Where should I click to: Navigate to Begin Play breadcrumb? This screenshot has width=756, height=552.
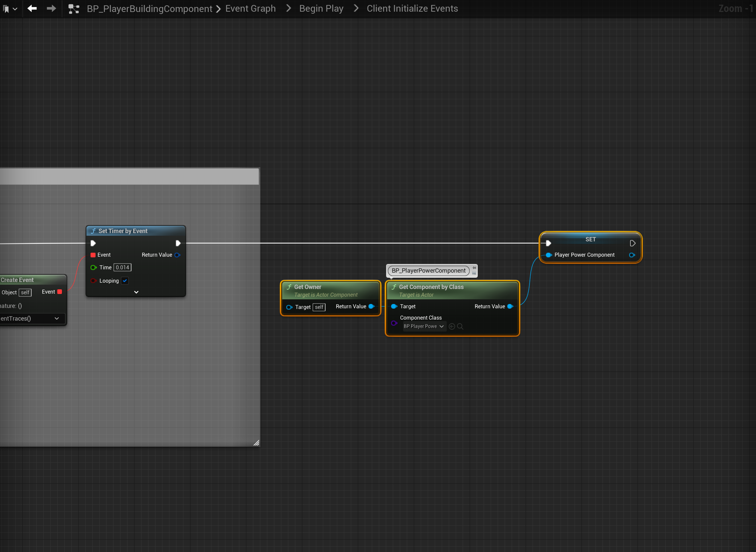(x=321, y=8)
